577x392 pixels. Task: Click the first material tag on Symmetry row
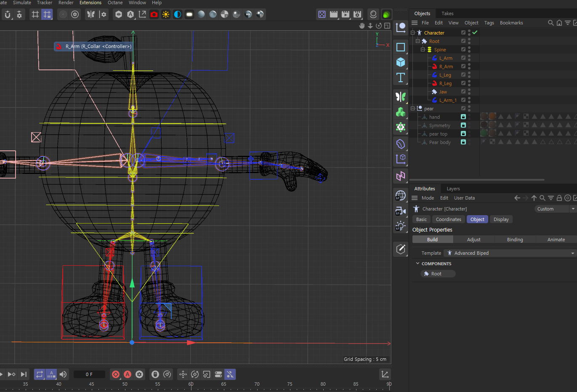point(484,125)
